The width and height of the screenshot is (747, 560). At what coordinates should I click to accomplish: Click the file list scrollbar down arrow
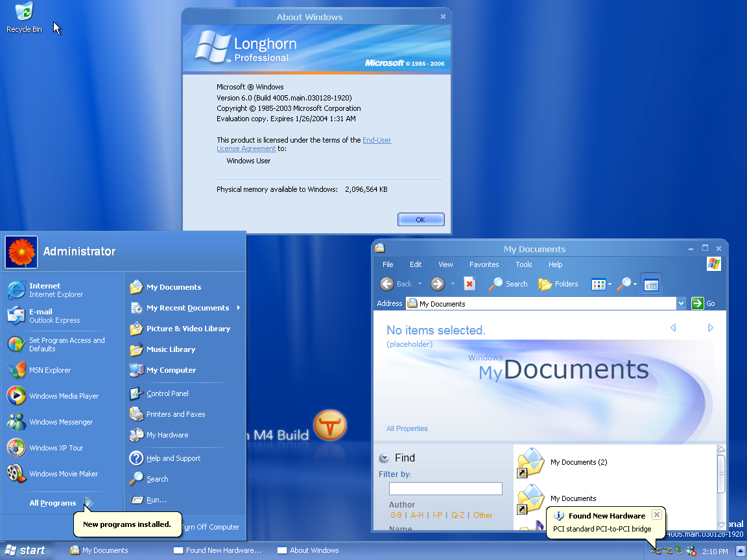721,525
